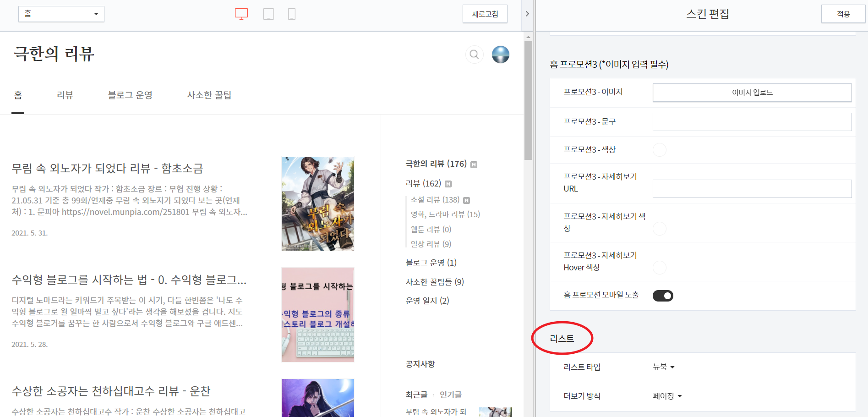Toggle 홈 프로모션 모바일 노출 switch
Viewport: 868px width, 417px height.
pos(663,296)
